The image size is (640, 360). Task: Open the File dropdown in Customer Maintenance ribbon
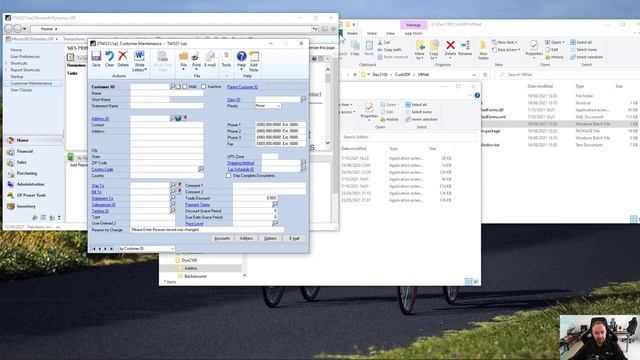pos(184,61)
